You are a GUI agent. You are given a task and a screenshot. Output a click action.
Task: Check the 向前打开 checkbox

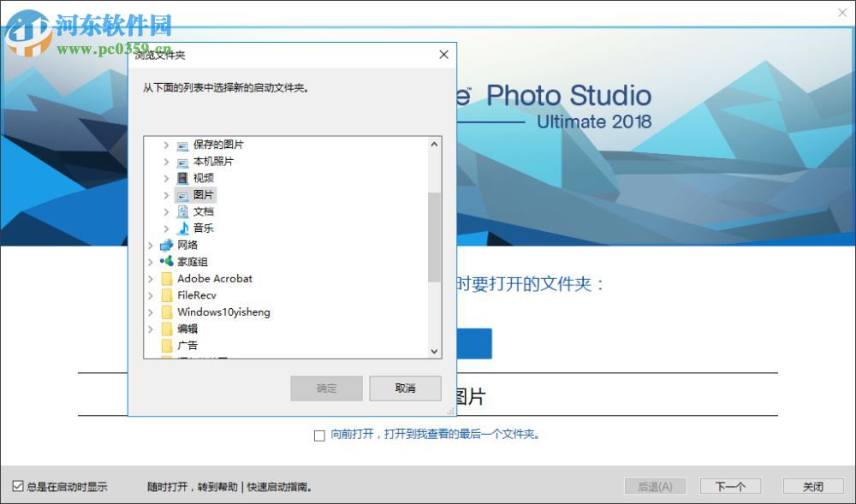(x=317, y=436)
